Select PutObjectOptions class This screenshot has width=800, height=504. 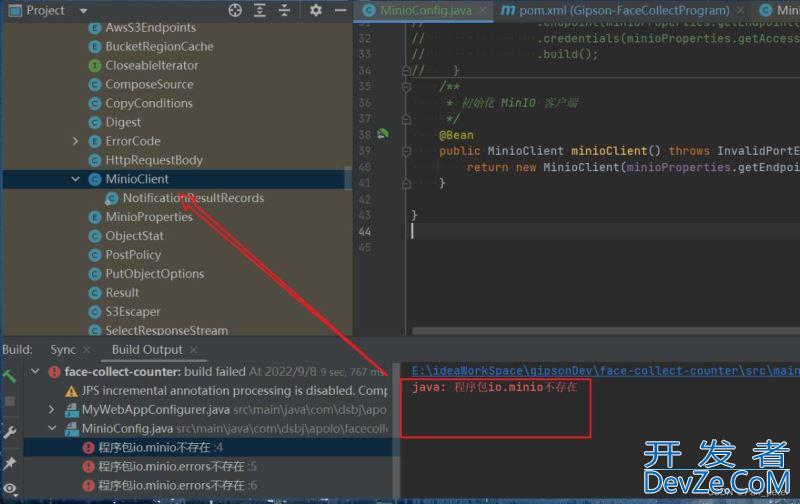pyautogui.click(x=155, y=274)
